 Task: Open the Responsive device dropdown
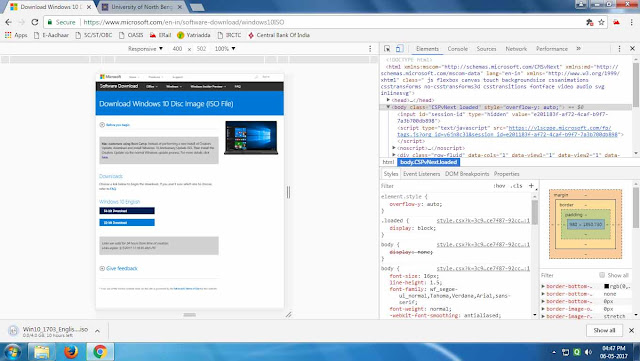tap(145, 49)
